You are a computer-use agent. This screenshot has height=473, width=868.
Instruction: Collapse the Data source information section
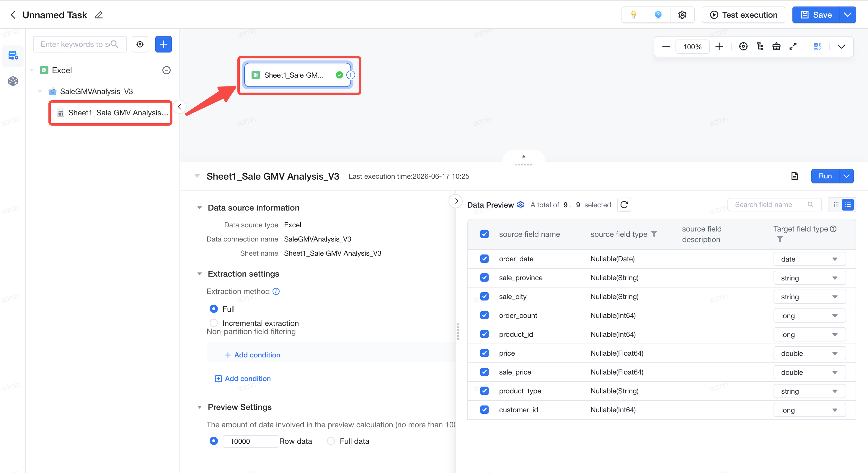[200, 208]
